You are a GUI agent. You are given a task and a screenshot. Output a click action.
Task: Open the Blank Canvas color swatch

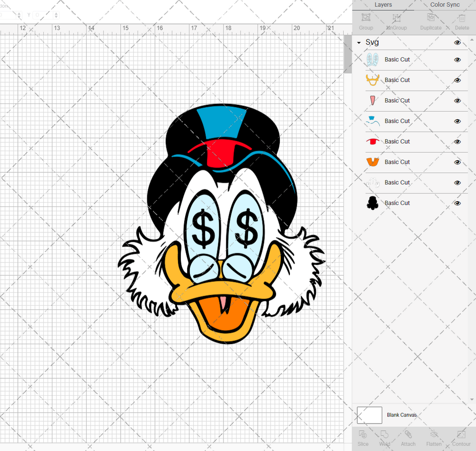(369, 415)
